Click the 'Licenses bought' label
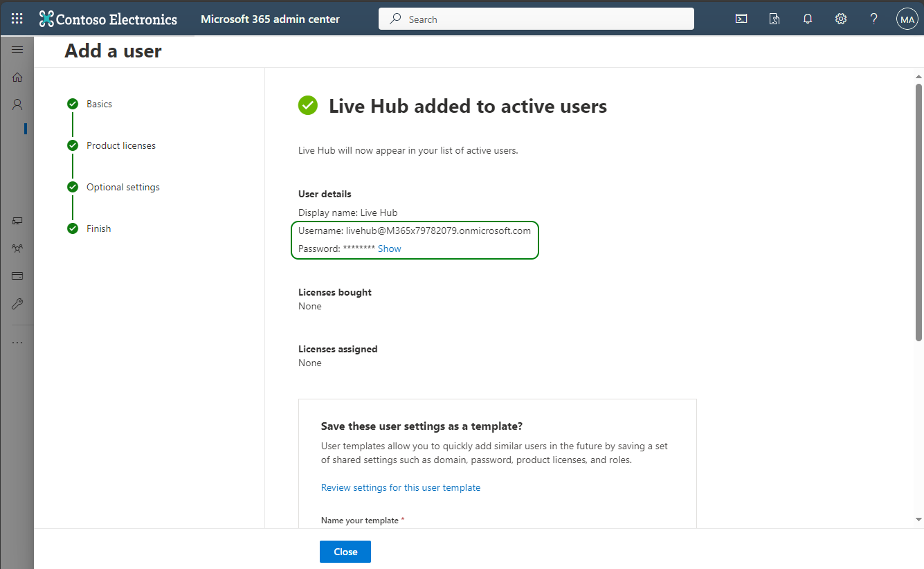Image resolution: width=924 pixels, height=569 pixels. click(335, 292)
